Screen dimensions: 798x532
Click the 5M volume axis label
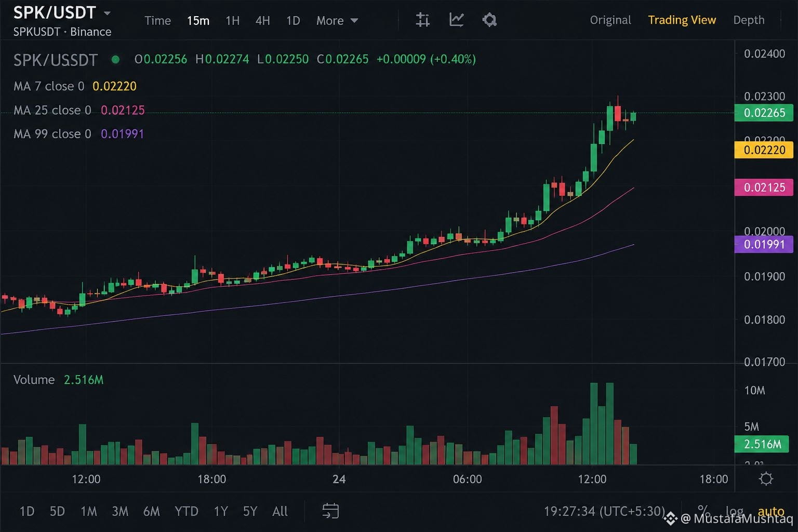pos(751,427)
